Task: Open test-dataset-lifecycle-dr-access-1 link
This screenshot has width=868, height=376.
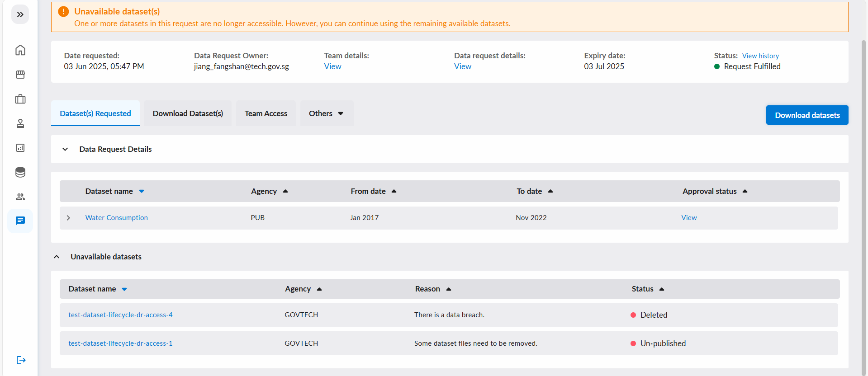Action: click(x=120, y=343)
